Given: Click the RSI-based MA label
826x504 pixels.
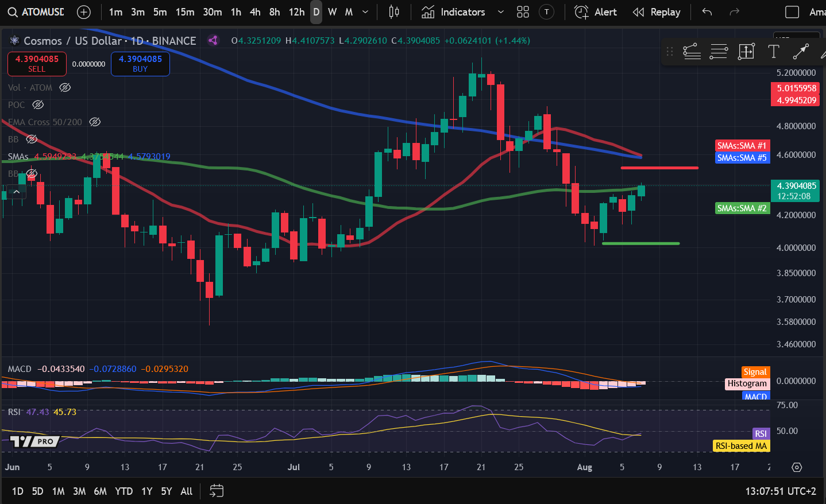Looking at the screenshot, I should click(741, 445).
